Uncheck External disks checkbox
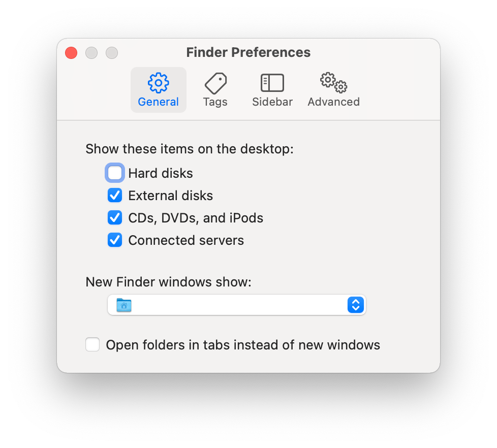The image size is (497, 448). [x=115, y=196]
